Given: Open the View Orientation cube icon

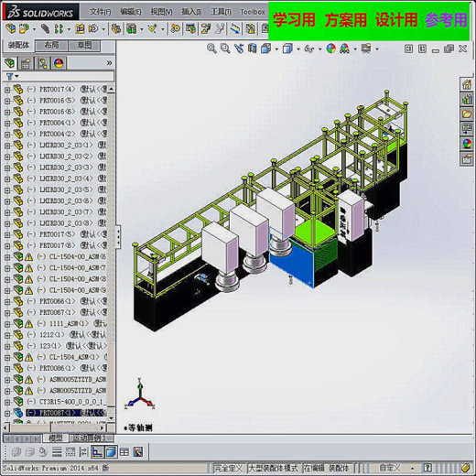Looking at the screenshot, I should (265, 49).
